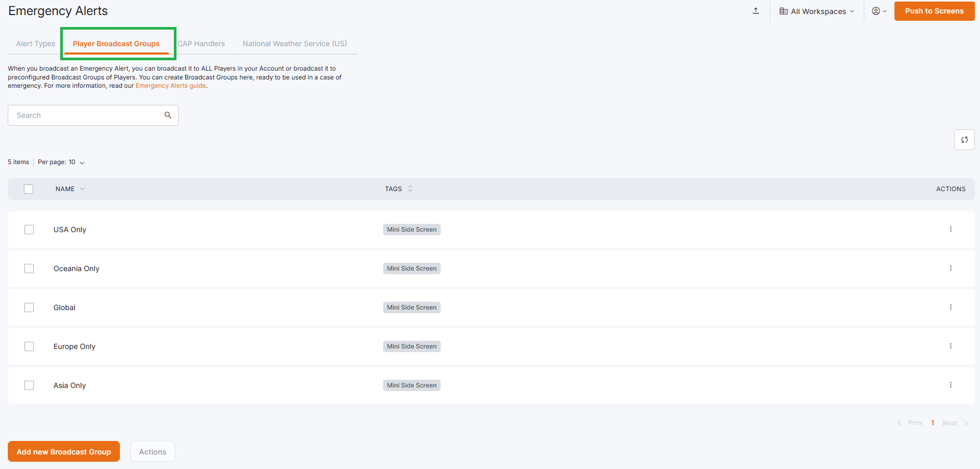
Task: Click the search magnifier icon
Action: pos(168,115)
